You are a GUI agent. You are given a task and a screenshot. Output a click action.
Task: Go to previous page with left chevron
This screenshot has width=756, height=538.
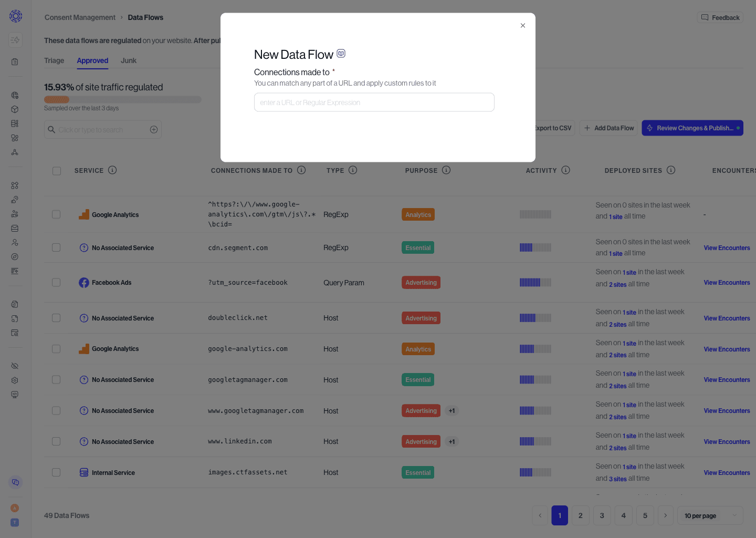tap(540, 515)
